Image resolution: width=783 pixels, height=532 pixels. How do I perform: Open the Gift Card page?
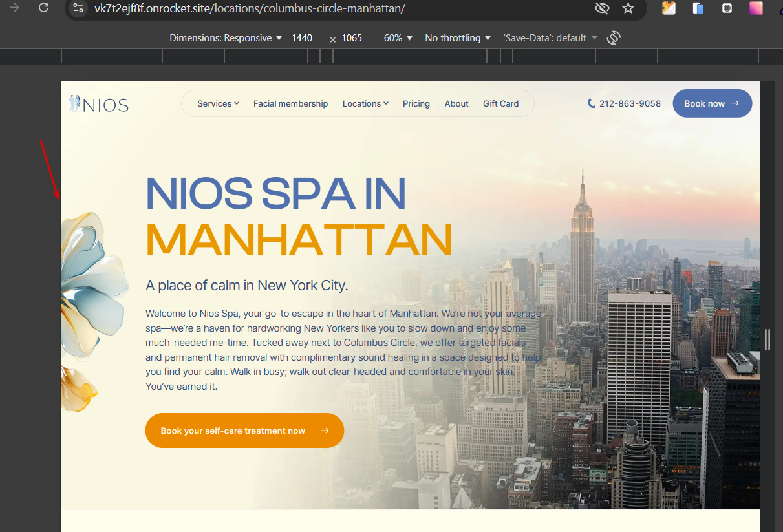coord(501,103)
